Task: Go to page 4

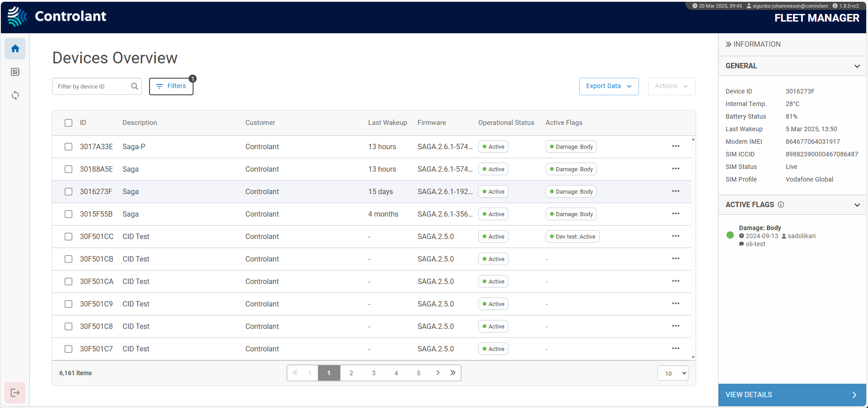Action: click(396, 373)
